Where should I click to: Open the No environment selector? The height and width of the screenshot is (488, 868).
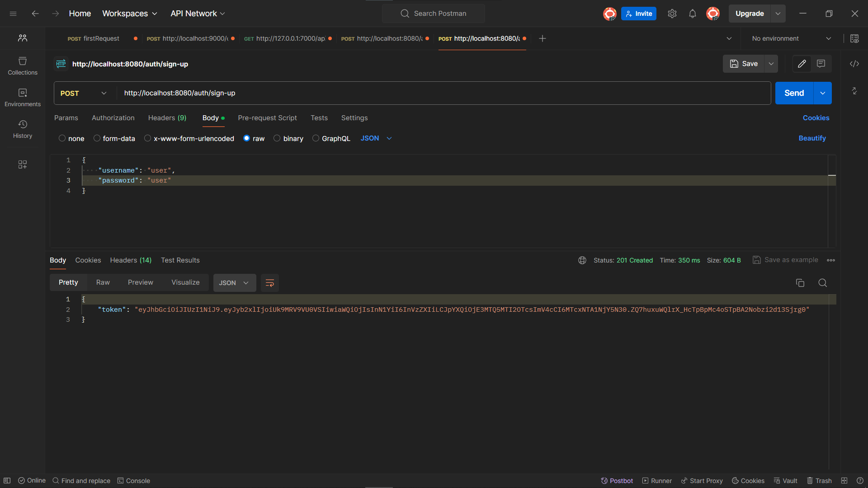[x=792, y=38]
